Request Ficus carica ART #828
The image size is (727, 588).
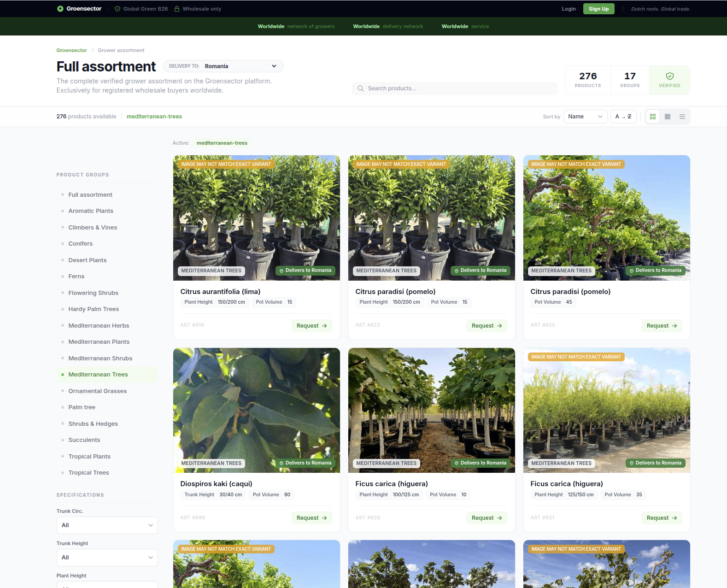[487, 518]
